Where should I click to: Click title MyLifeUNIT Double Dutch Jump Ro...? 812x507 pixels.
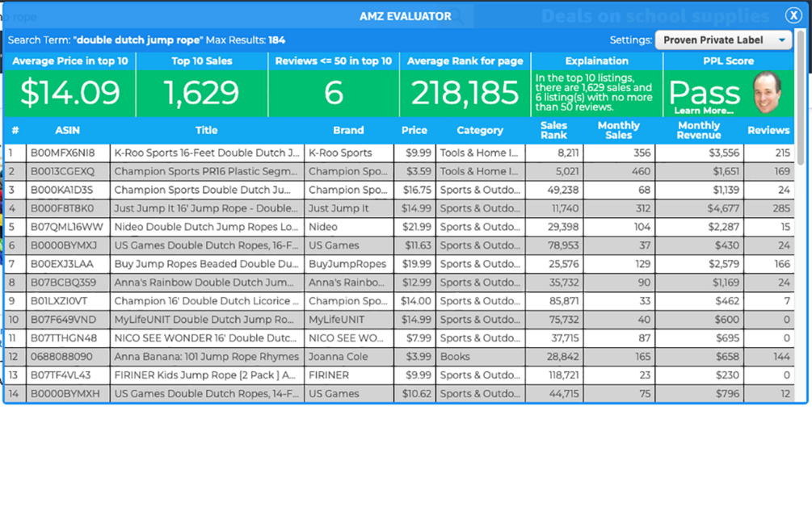point(204,320)
